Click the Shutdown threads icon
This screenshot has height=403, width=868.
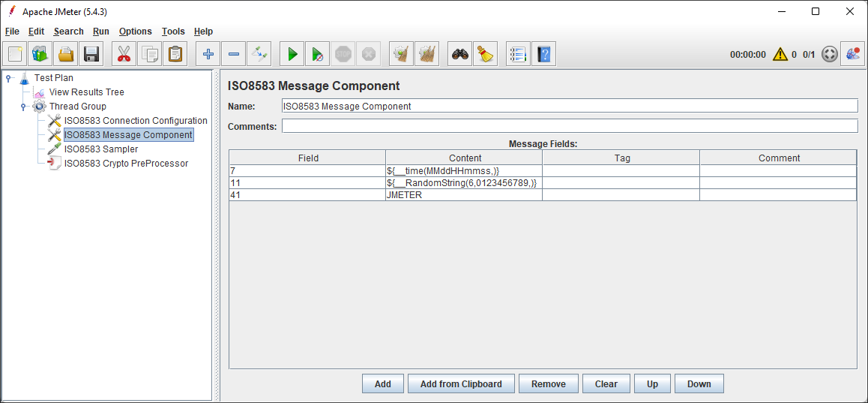(369, 54)
